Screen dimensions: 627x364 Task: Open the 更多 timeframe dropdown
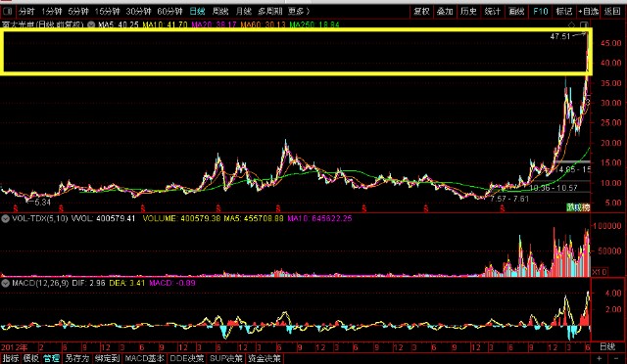point(298,11)
